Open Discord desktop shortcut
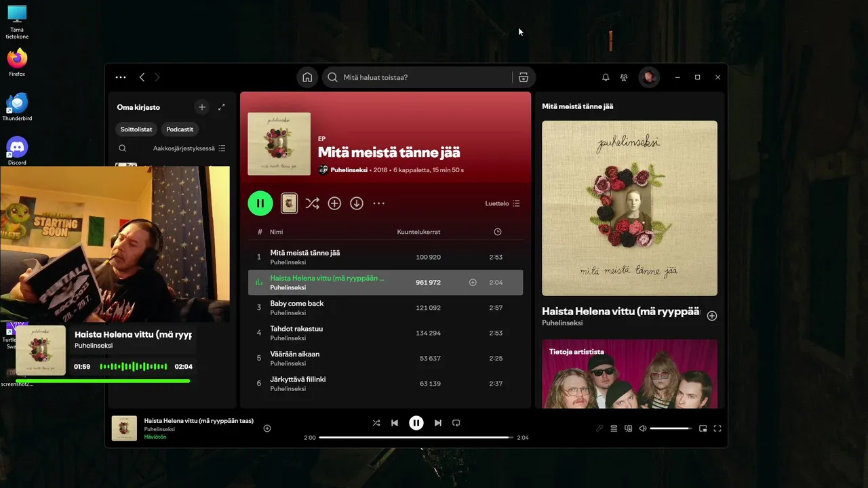 [x=17, y=151]
